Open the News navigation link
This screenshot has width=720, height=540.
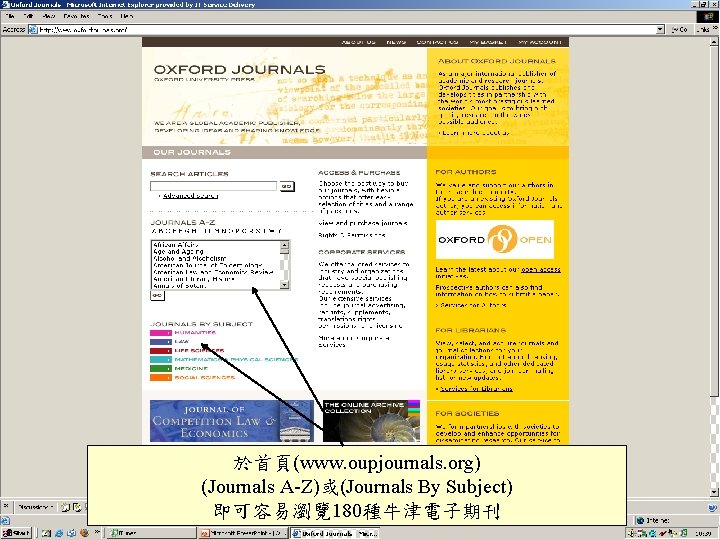pos(396,42)
